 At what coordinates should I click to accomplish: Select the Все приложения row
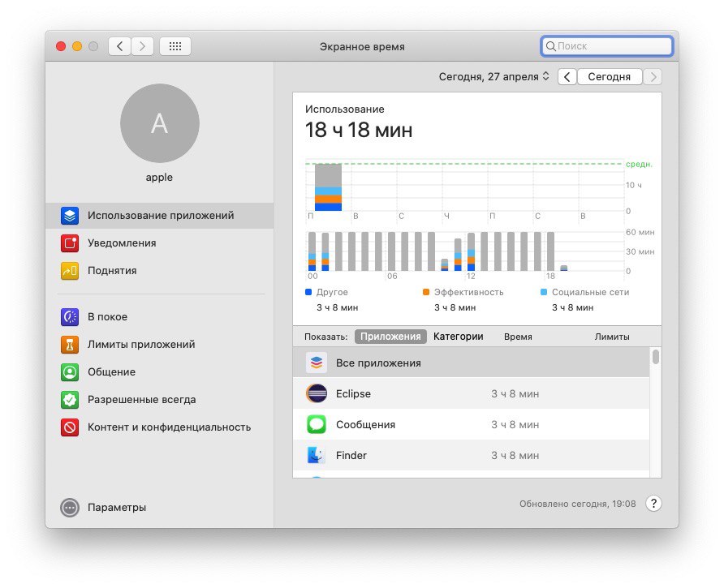471,363
